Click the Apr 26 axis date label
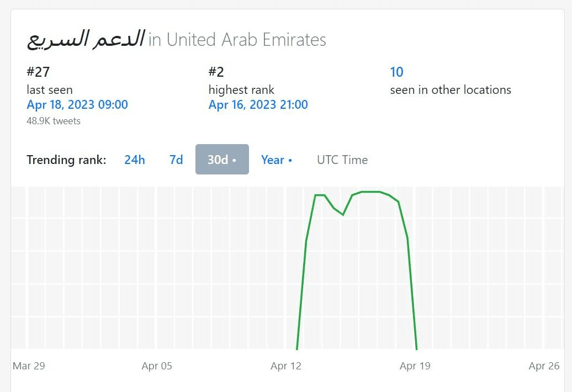 pyautogui.click(x=544, y=365)
